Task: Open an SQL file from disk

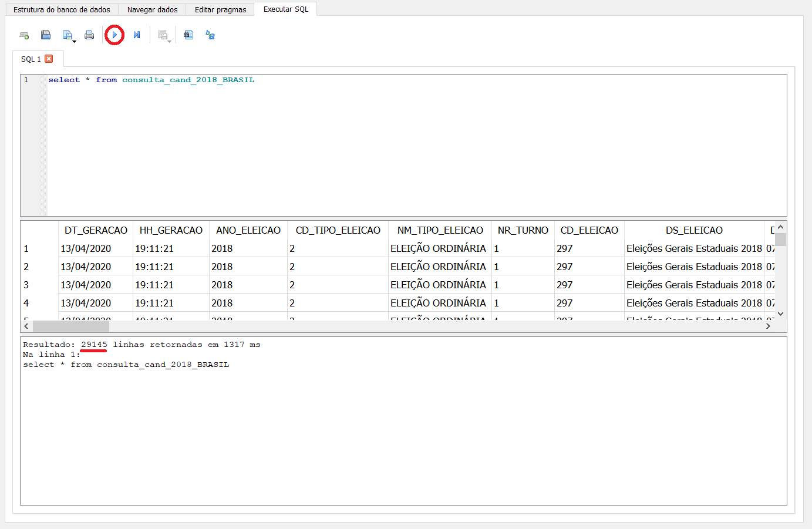Action: coord(46,35)
